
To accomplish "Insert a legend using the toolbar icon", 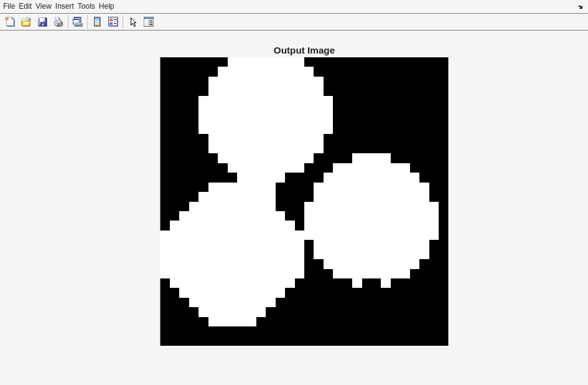I will (x=113, y=22).
